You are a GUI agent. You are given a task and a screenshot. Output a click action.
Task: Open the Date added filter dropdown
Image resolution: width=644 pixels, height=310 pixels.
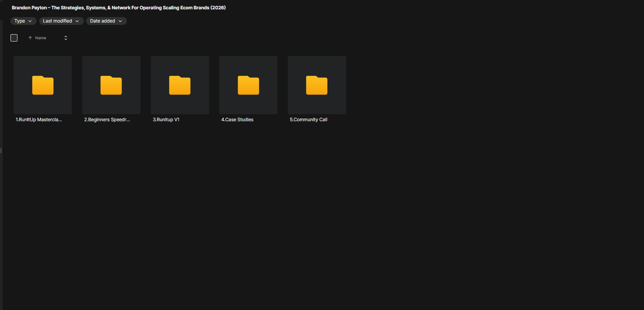[x=106, y=21]
